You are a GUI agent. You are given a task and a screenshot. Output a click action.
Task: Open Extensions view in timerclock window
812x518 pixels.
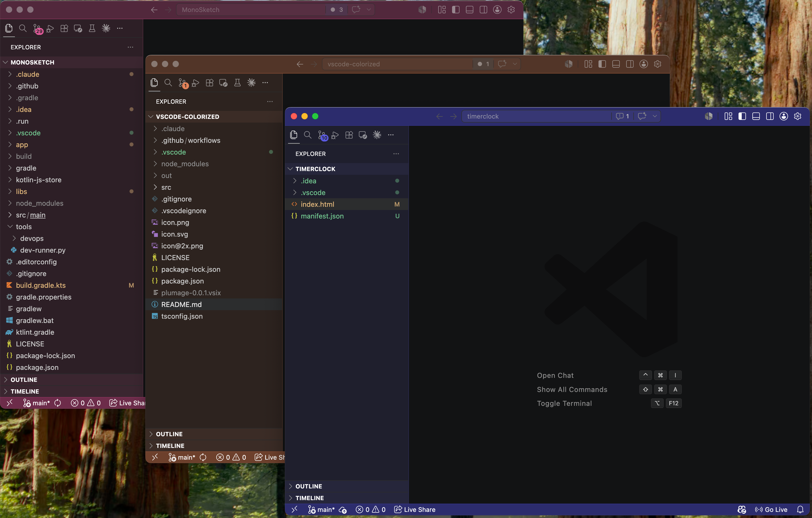(x=349, y=135)
